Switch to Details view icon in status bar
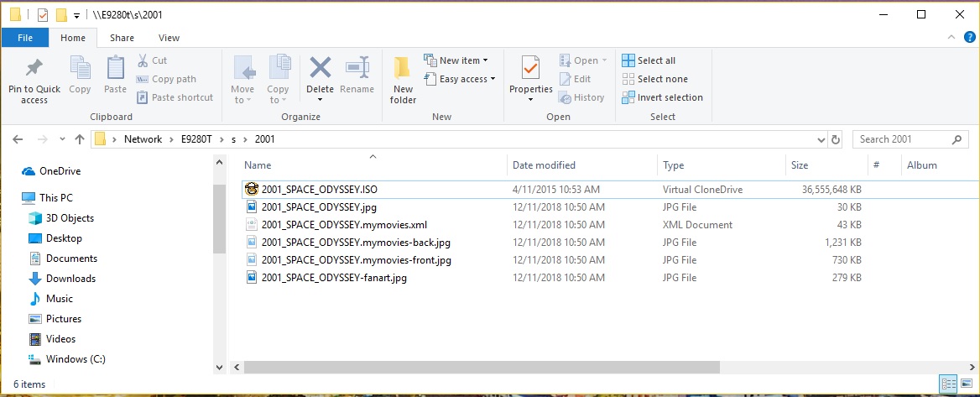Image resolution: width=980 pixels, height=397 pixels. click(948, 384)
